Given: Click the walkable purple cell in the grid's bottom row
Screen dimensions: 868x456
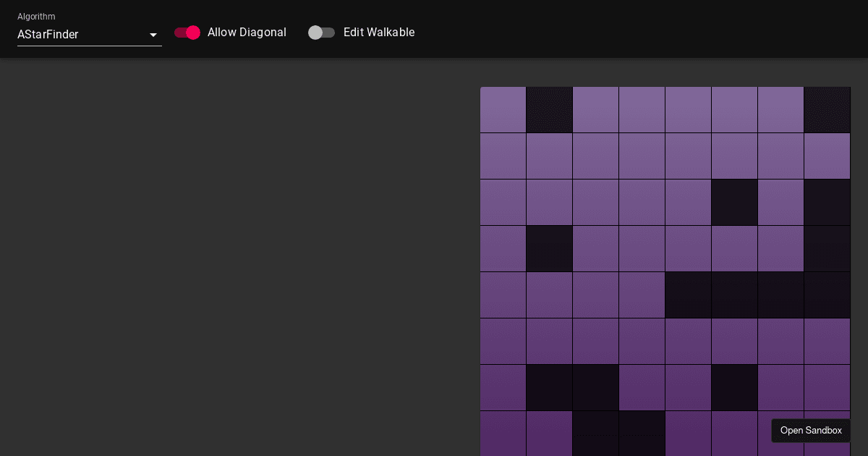Looking at the screenshot, I should pos(503,434).
